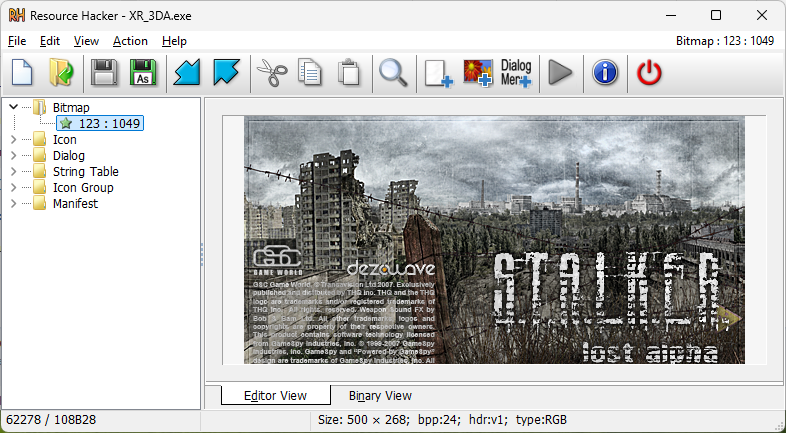786x433 pixels.
Task: Select the String Table folder label
Action: tap(86, 171)
